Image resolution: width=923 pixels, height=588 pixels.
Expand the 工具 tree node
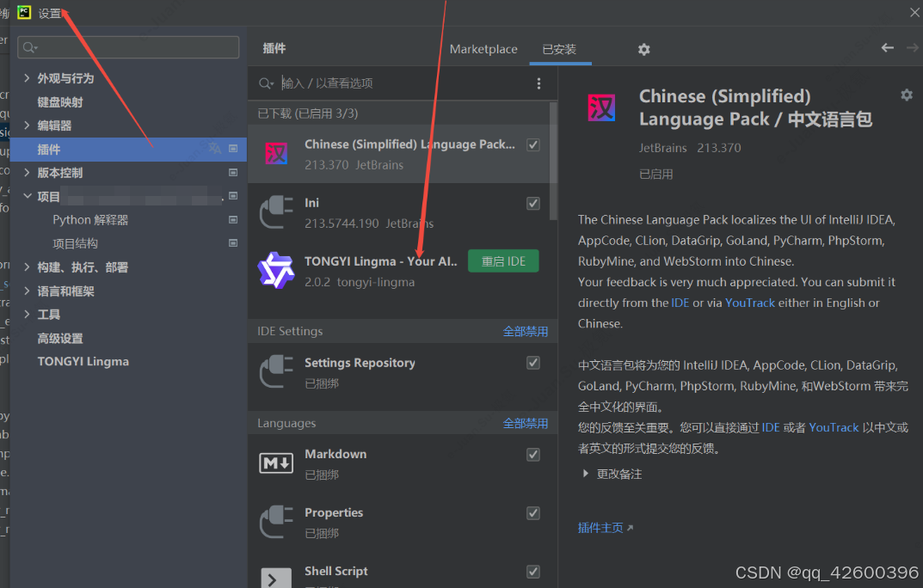pyautogui.click(x=27, y=314)
